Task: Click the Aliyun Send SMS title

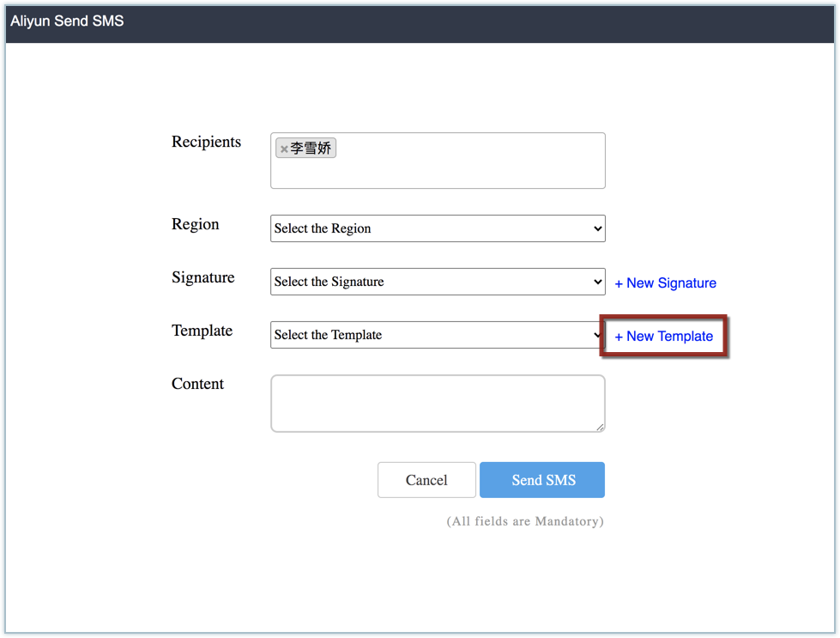Action: 67,21
